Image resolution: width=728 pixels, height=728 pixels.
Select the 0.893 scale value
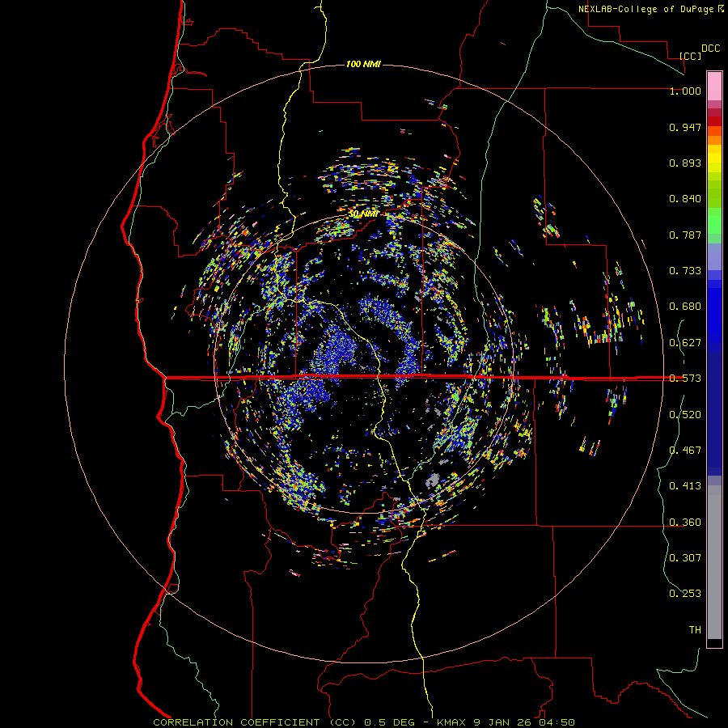[x=685, y=163]
